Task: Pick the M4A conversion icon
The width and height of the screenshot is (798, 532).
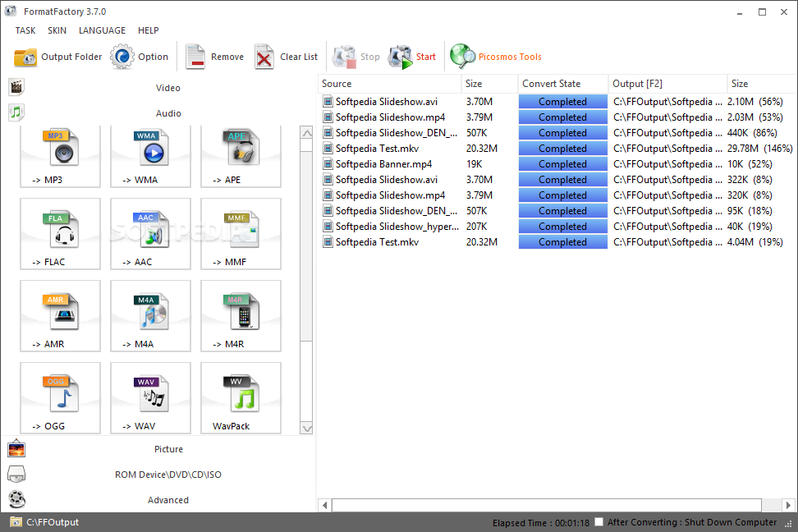Action: coord(150,315)
